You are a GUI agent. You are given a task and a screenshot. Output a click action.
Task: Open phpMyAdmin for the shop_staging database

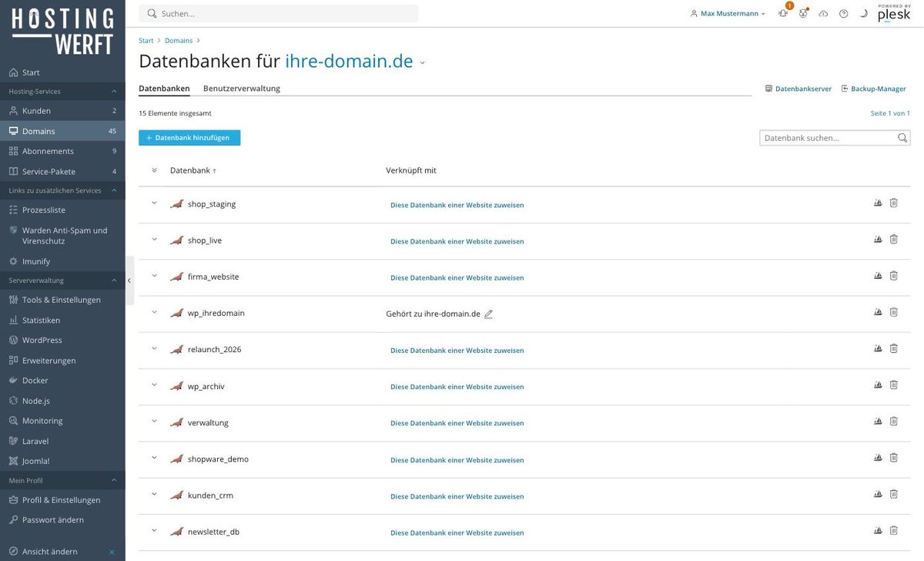pos(878,203)
